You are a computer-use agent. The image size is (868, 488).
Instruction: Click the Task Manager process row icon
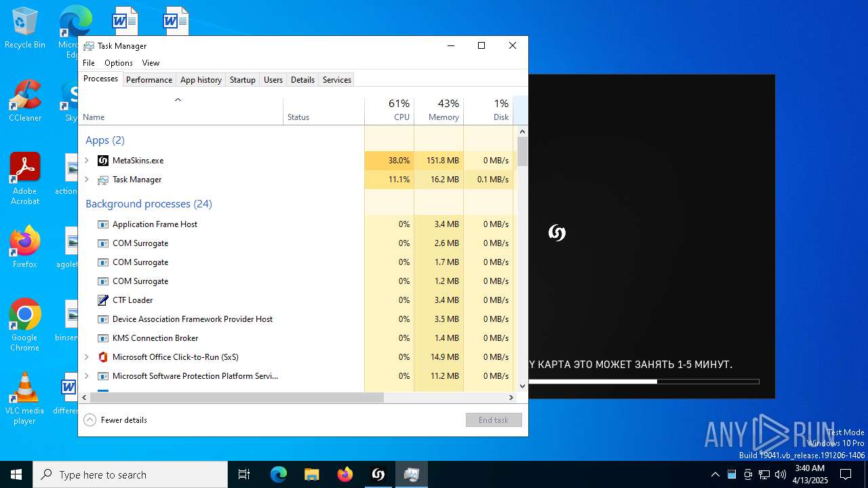click(x=103, y=180)
